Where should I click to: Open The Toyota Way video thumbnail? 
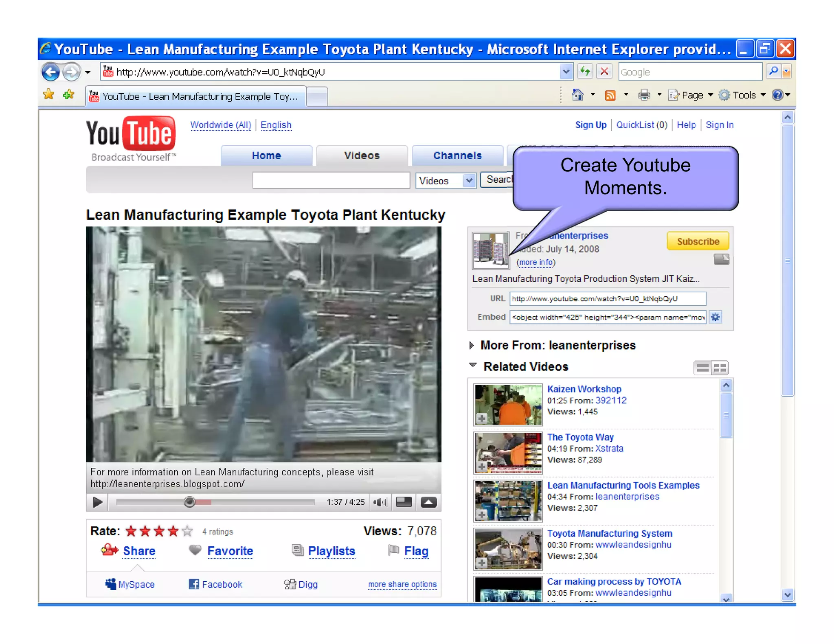click(508, 453)
